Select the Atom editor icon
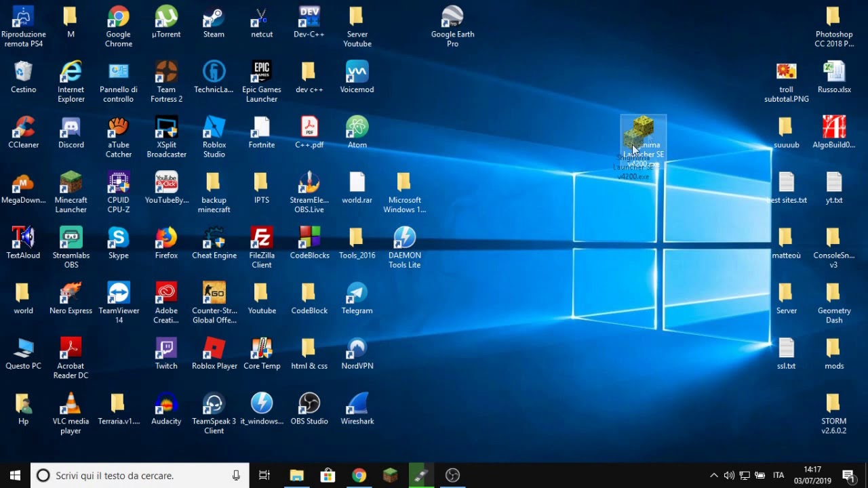The height and width of the screenshot is (488, 868). pos(357,133)
